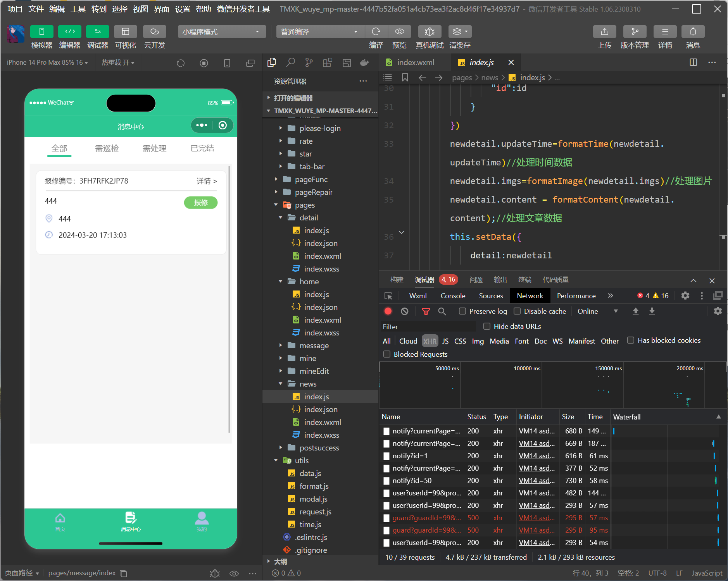The image size is (728, 581).
Task: Open Cloud Development (云开发)
Action: click(155, 31)
